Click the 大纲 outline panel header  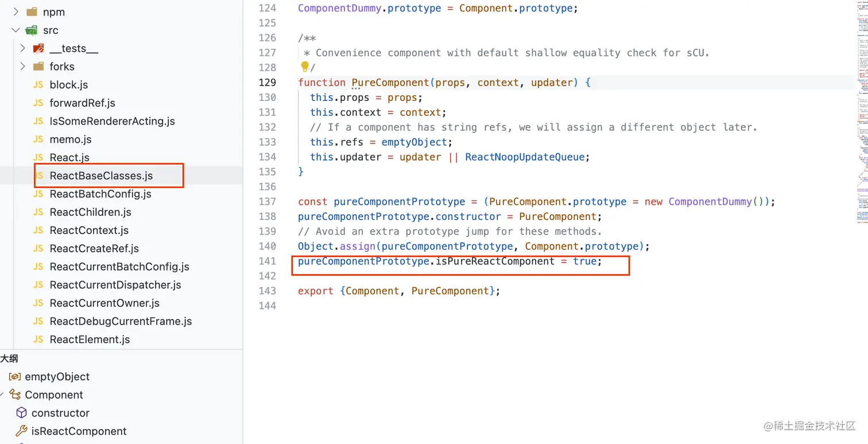pos(9,359)
